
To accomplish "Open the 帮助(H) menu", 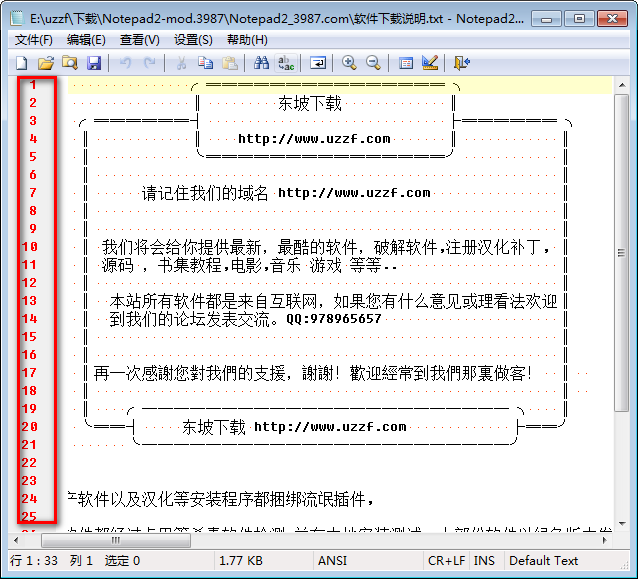I will (247, 39).
